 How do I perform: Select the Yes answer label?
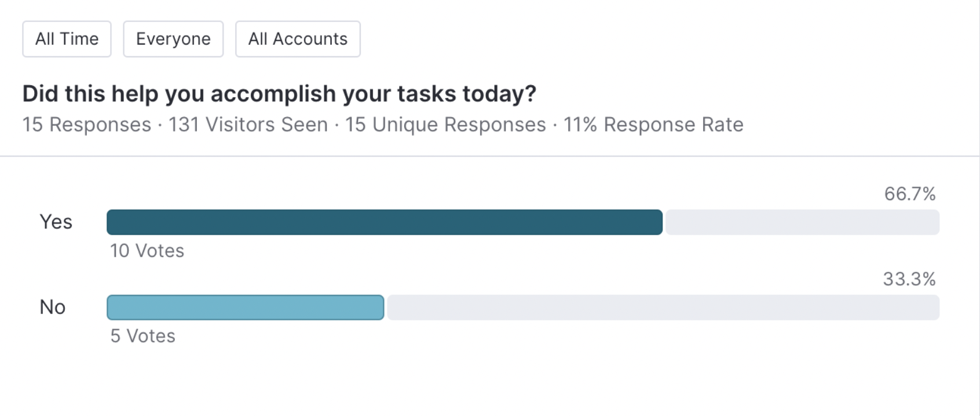[x=56, y=222]
